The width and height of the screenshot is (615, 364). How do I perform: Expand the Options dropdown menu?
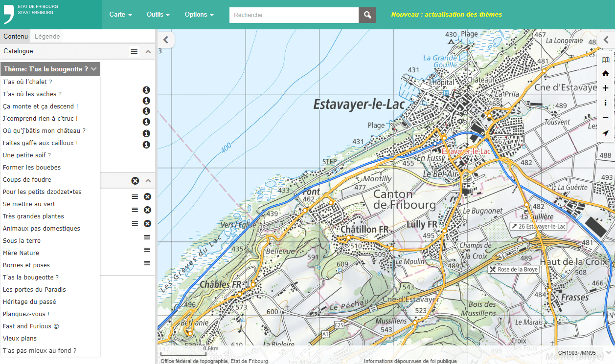pos(199,15)
